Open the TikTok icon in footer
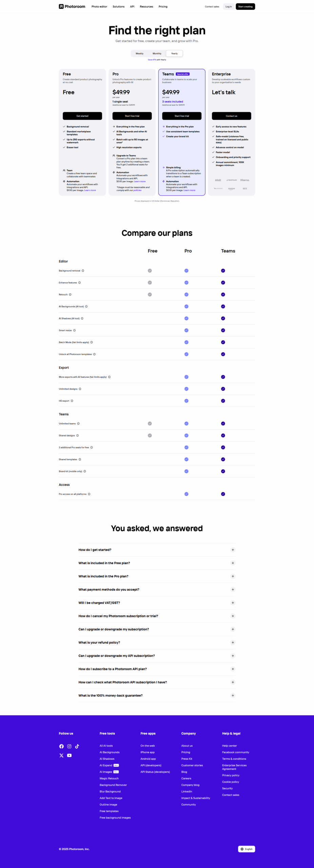 click(x=77, y=746)
